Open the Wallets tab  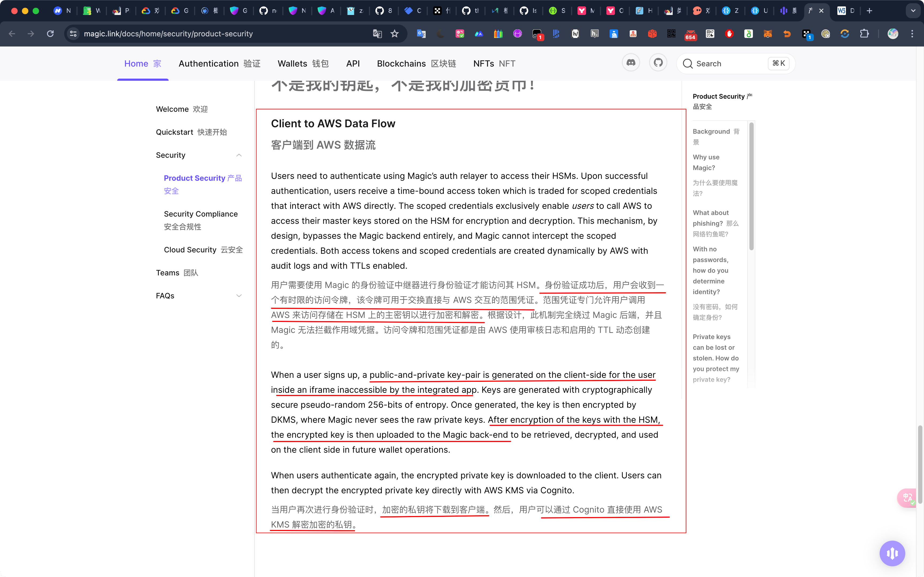tap(303, 64)
